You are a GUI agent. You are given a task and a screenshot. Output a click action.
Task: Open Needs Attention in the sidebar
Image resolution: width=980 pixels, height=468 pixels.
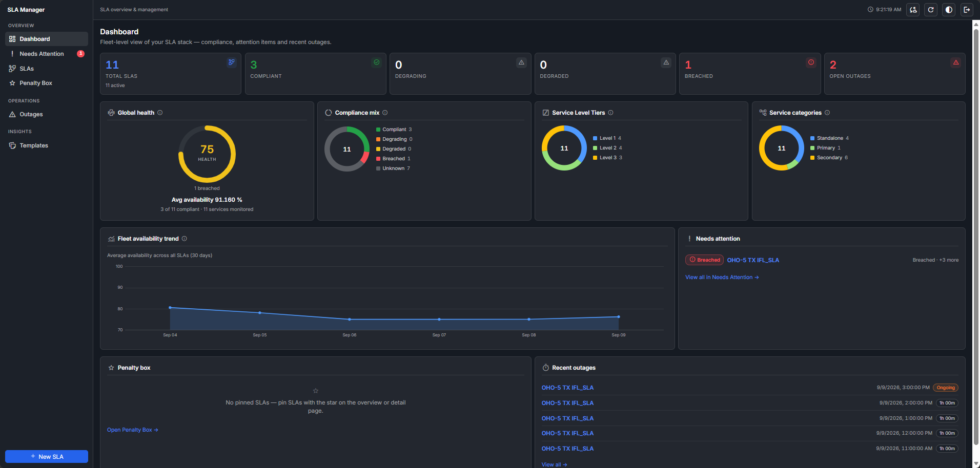pos(47,54)
